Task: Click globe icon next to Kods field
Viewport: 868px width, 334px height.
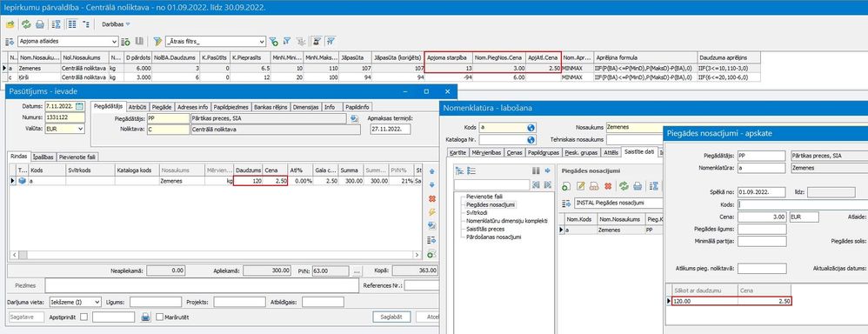Action: coord(531,127)
